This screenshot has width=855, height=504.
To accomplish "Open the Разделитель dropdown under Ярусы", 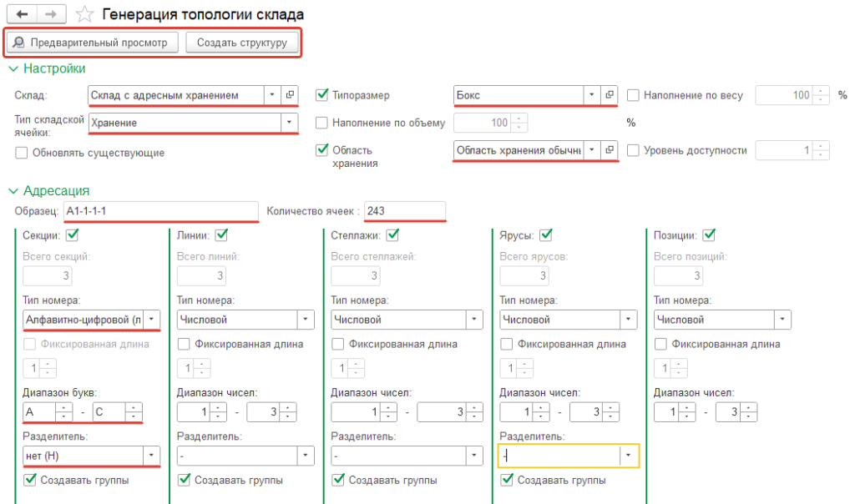I will click(x=628, y=456).
